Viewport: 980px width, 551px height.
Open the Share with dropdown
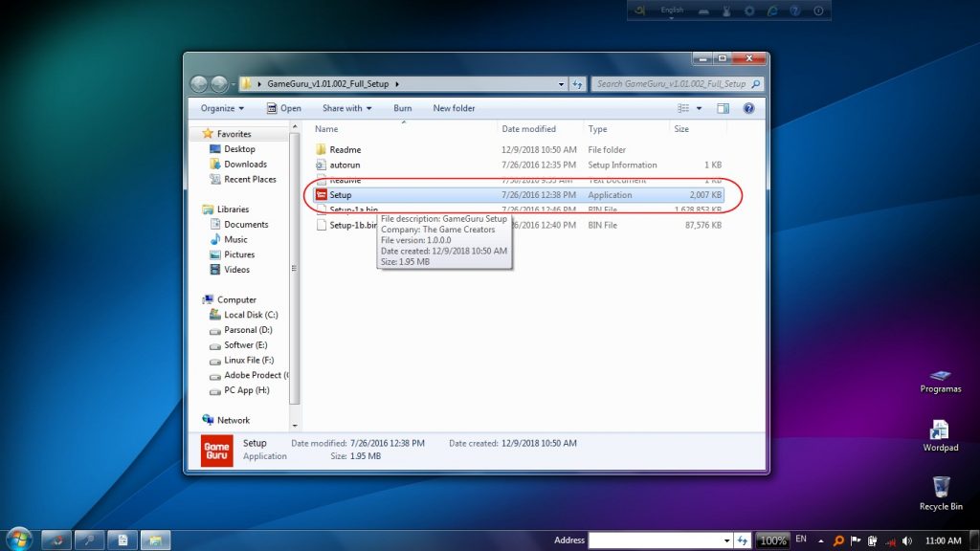(346, 108)
